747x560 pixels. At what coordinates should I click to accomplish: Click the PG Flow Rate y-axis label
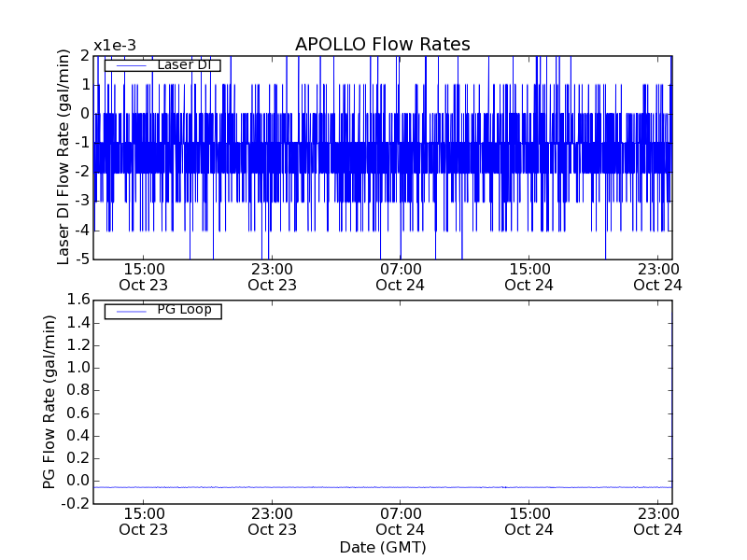(49, 401)
